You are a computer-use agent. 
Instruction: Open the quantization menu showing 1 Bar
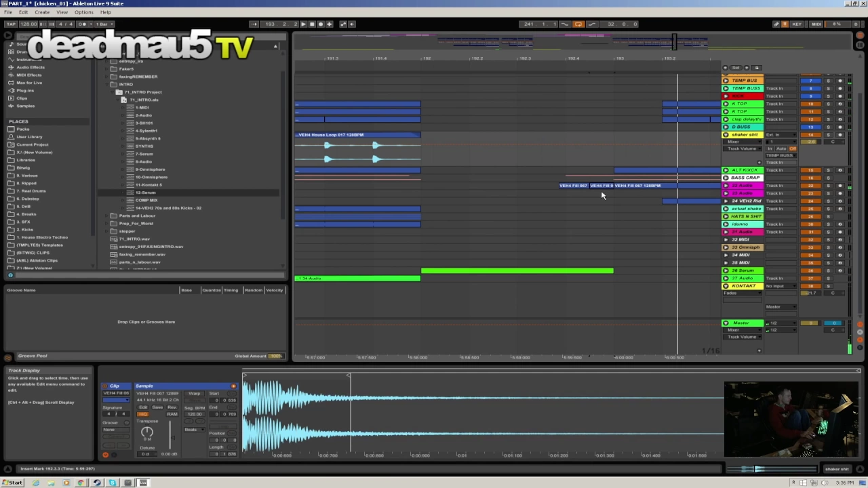104,24
